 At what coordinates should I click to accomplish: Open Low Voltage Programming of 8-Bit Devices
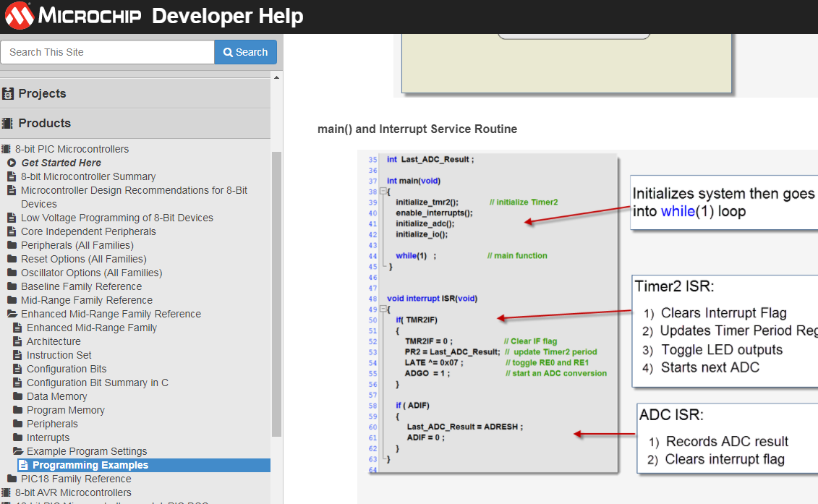tap(117, 218)
